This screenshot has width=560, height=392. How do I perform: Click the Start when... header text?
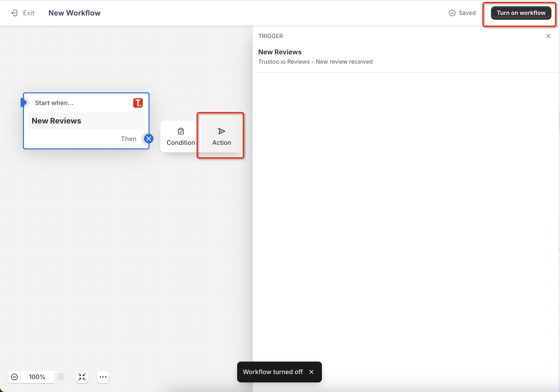[x=54, y=103]
